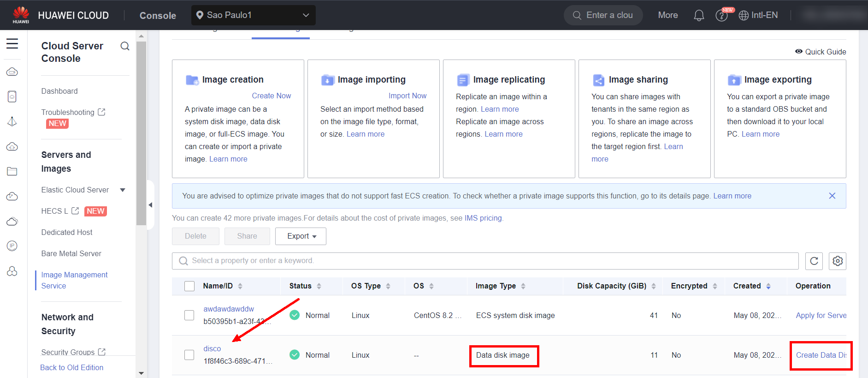This screenshot has height=378, width=868.
Task: Open the IMS pricing link
Action: pyautogui.click(x=483, y=218)
